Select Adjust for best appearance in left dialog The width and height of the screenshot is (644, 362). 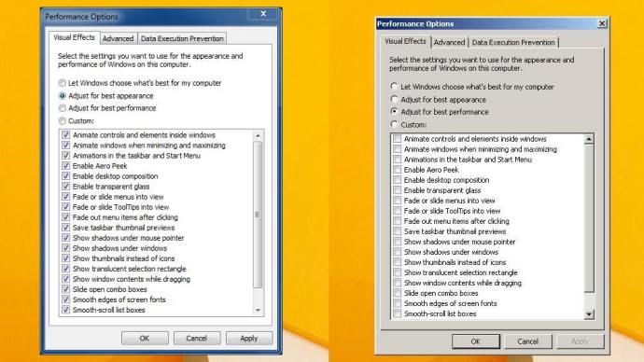(x=62, y=95)
